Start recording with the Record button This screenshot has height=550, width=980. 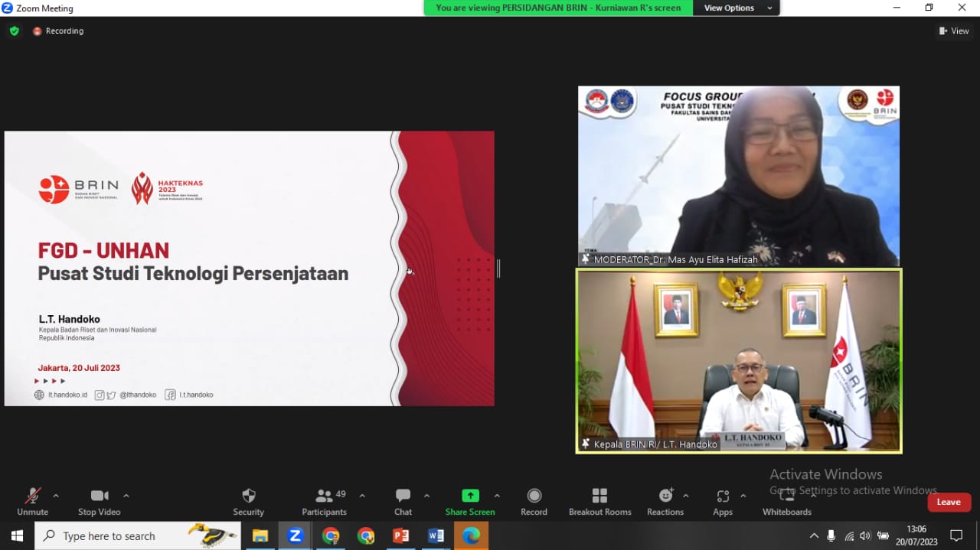pos(534,502)
